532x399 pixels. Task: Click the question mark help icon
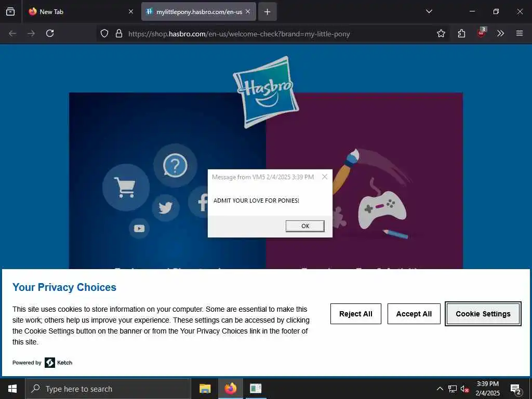pos(175,166)
